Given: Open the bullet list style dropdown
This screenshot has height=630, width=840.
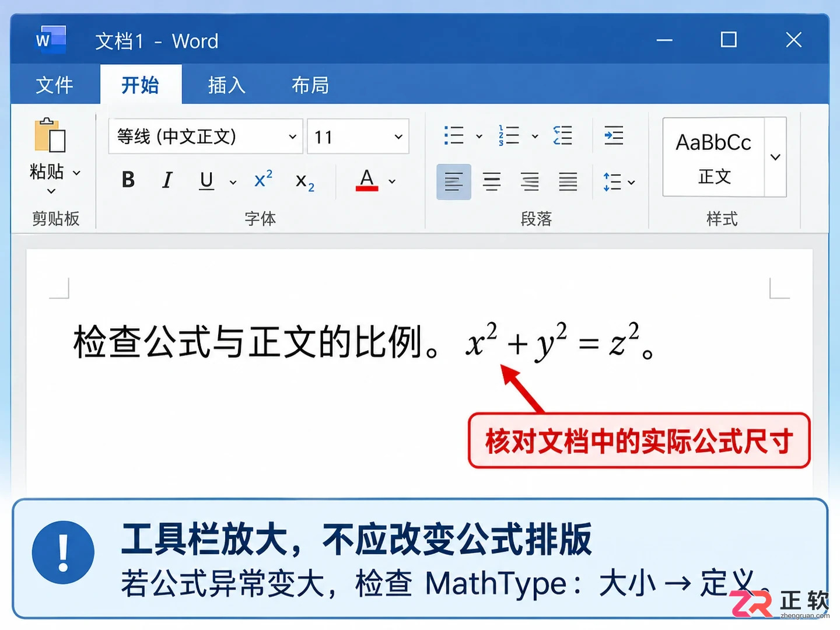Looking at the screenshot, I should (479, 136).
